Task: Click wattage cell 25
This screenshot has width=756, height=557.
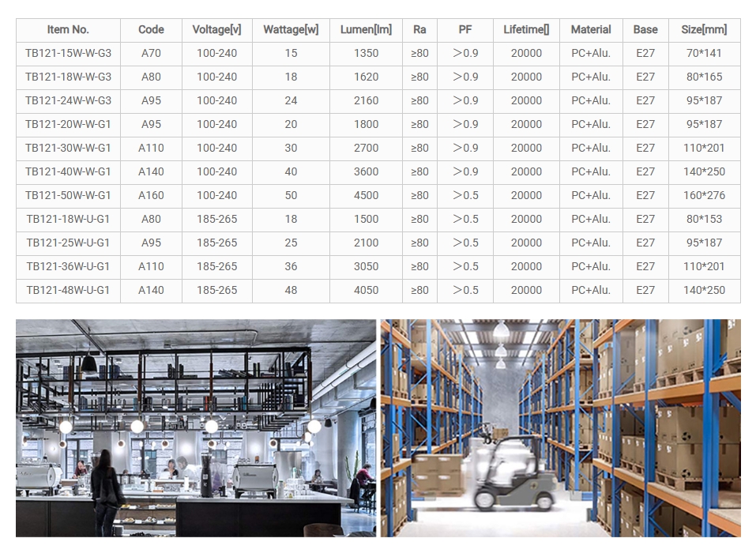Action: click(291, 243)
